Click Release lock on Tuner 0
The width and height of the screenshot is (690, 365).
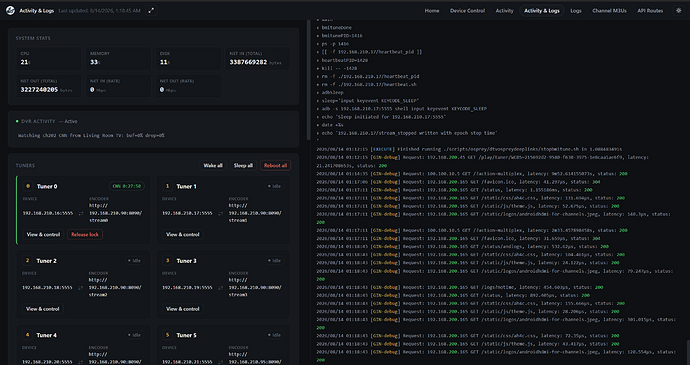[85, 234]
